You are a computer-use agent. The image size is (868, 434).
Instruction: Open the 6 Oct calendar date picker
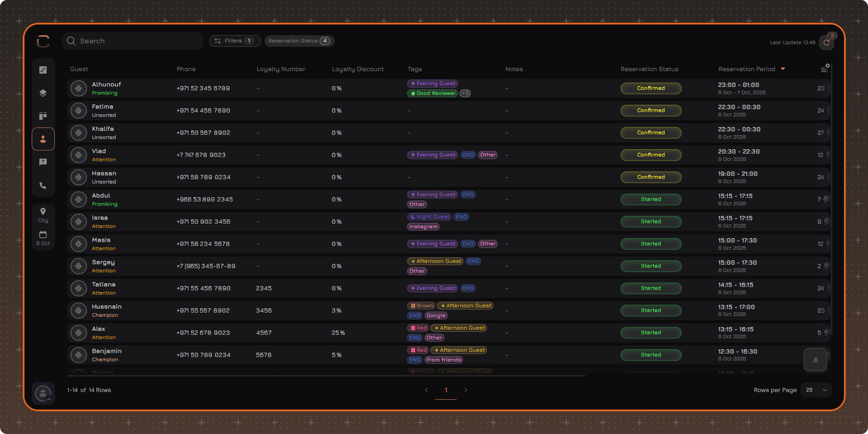tap(43, 238)
